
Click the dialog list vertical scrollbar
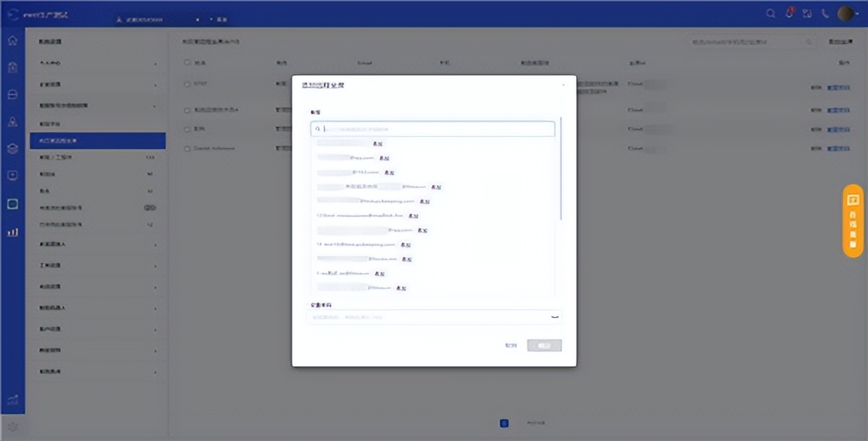point(561,168)
